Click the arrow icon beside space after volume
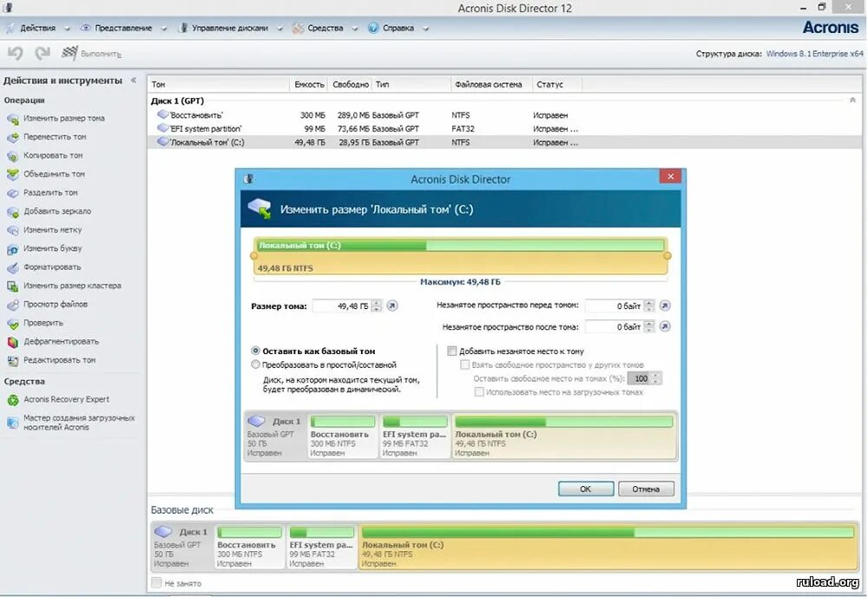Viewport: 868px width, 598px height. [x=665, y=326]
